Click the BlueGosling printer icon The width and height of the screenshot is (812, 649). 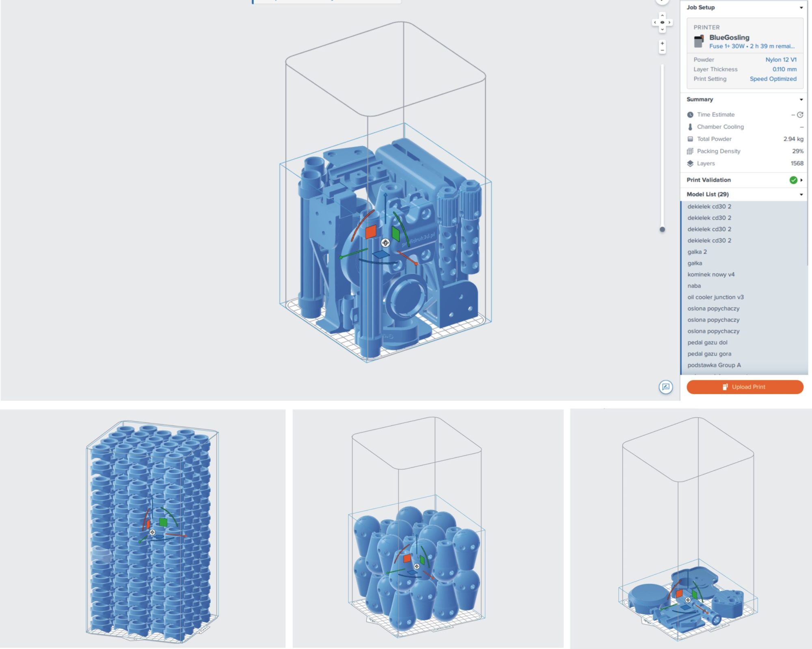699,41
